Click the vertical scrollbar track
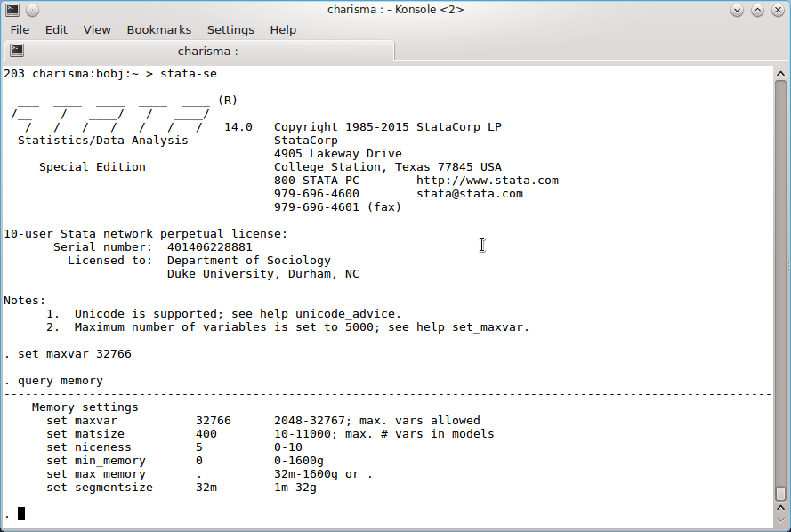The width and height of the screenshot is (791, 532). click(780, 282)
